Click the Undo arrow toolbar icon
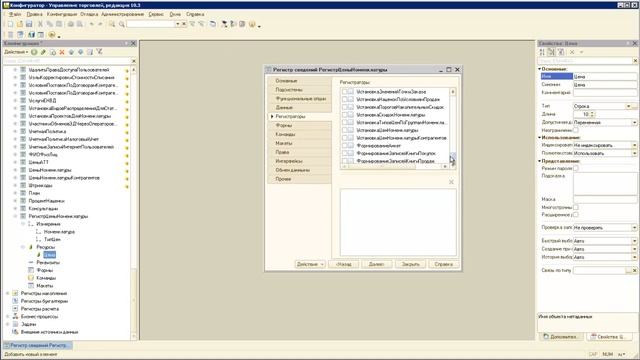Screen dimensions: 640x360 [x=91, y=24]
